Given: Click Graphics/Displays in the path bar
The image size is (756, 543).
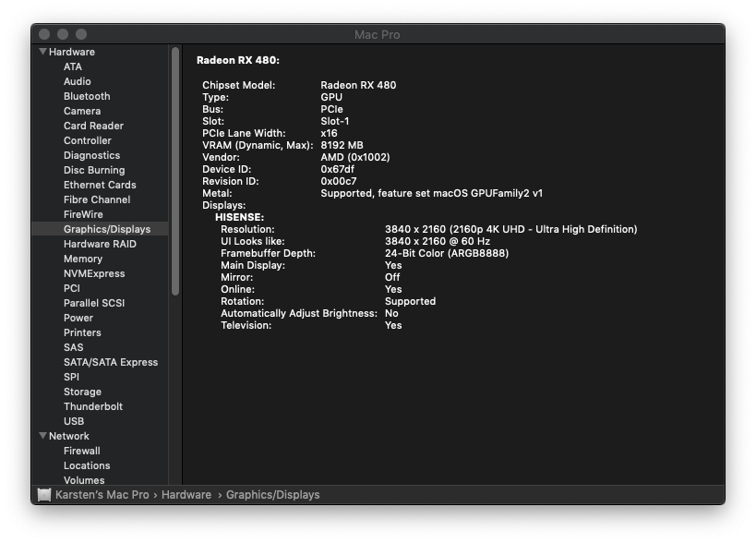Looking at the screenshot, I should click(x=273, y=495).
